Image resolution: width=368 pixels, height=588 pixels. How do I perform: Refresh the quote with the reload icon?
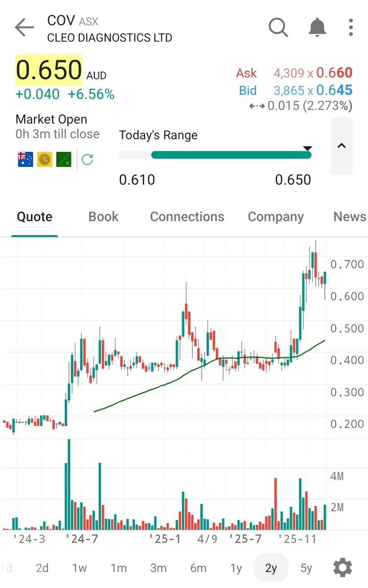pos(87,159)
